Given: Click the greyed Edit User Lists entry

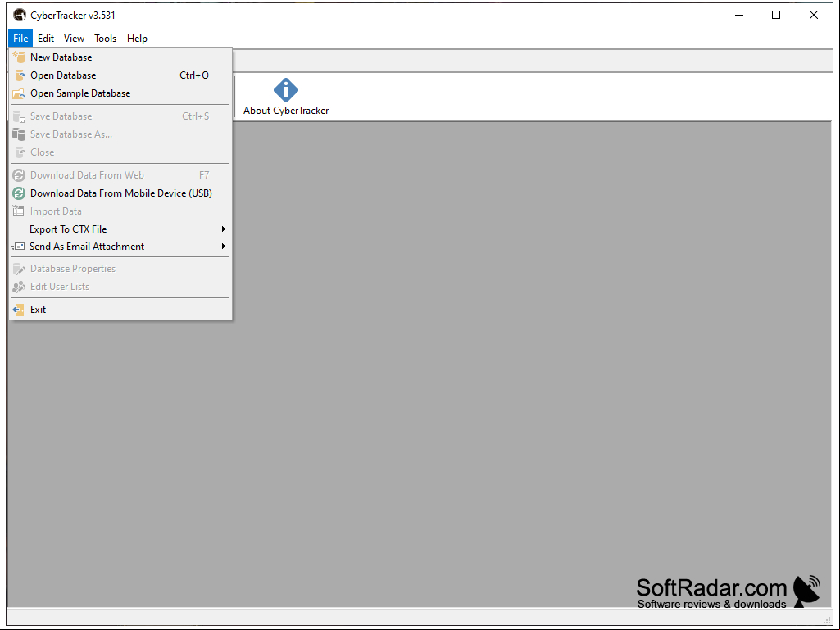Looking at the screenshot, I should [120, 287].
